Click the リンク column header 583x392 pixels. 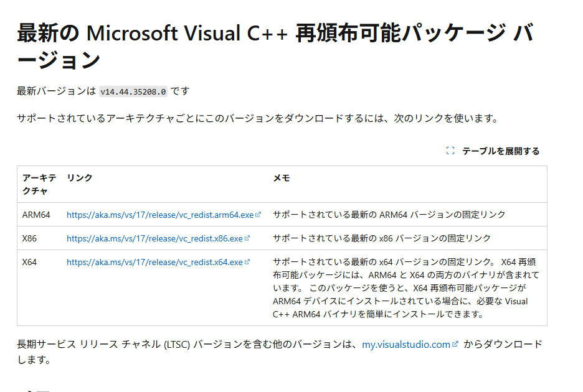click(80, 178)
